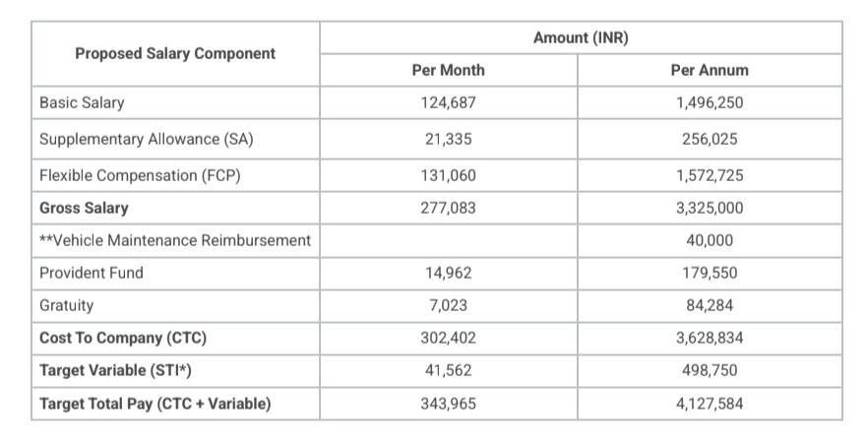Select Supplementary Allowance (SA) label
Viewport: 868px width, 437px height.
pyautogui.click(x=146, y=139)
